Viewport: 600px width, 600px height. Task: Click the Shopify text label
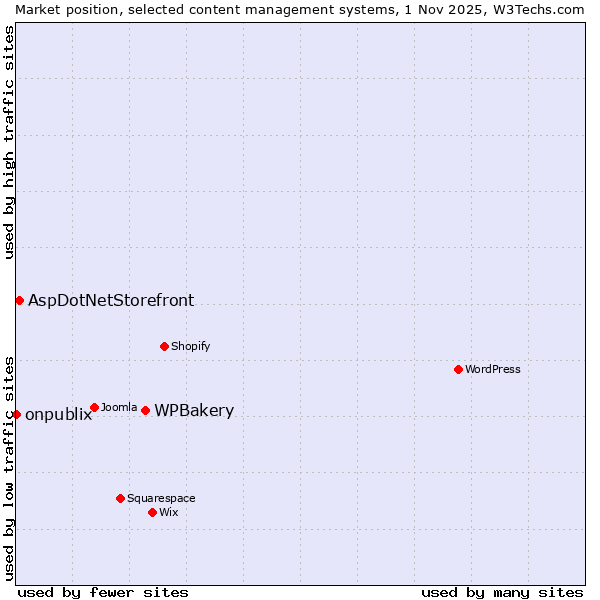tap(190, 346)
